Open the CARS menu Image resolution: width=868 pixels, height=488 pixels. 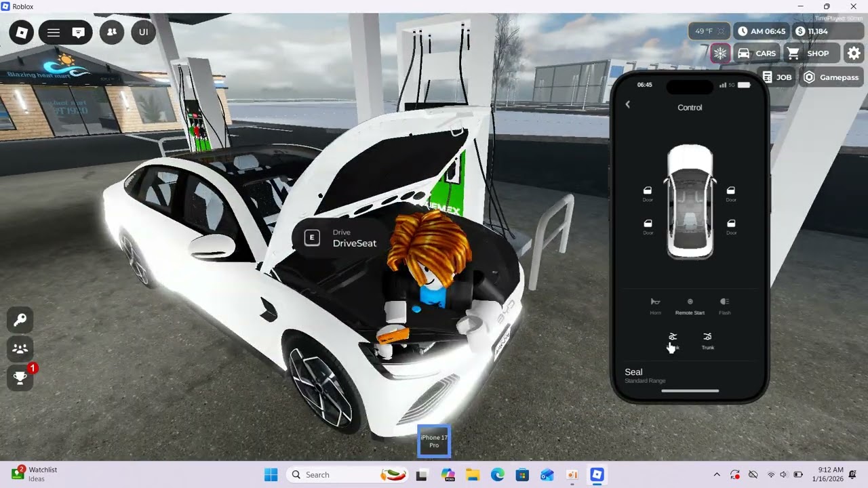coord(757,54)
